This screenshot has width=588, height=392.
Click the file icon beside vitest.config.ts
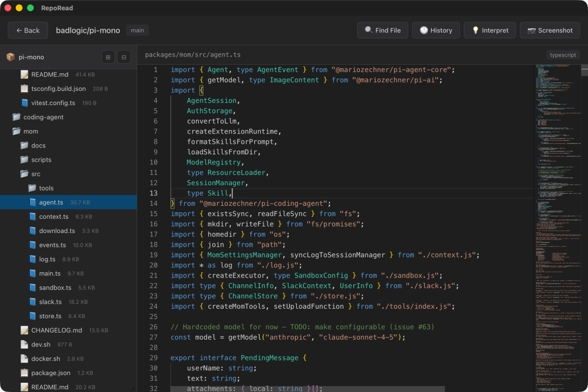tap(24, 103)
